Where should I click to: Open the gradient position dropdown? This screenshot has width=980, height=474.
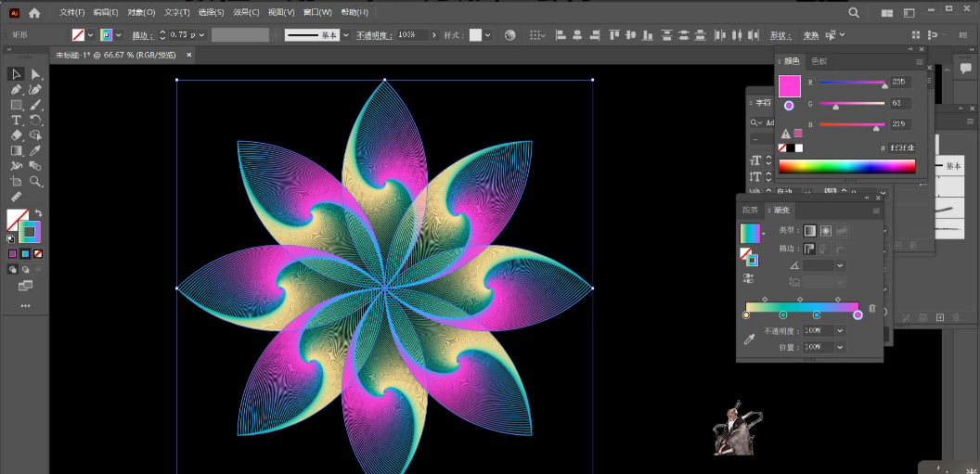coord(840,347)
